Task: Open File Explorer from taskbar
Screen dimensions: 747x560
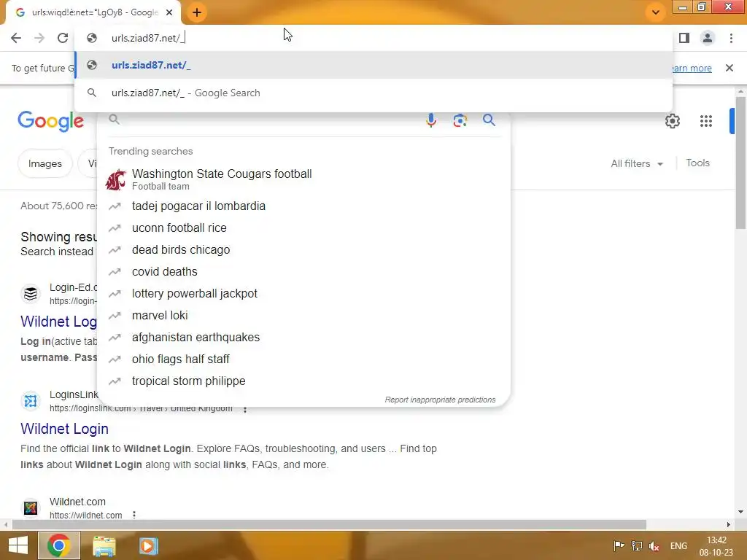Action: coord(104,546)
